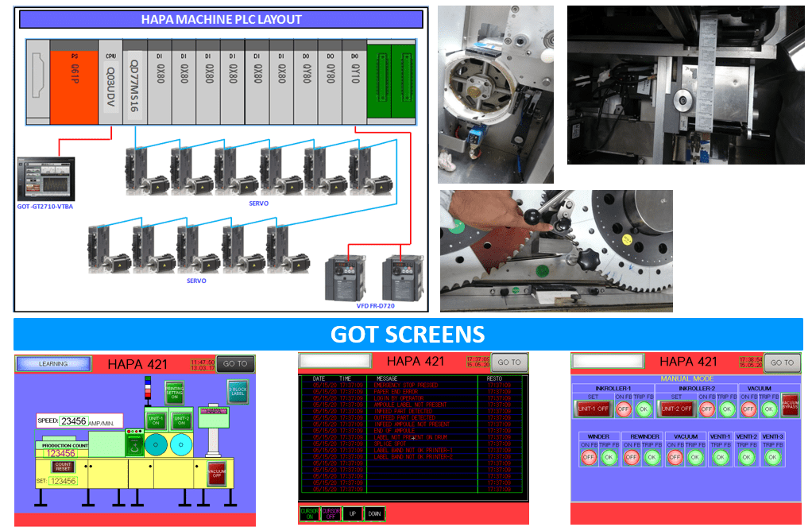The height and width of the screenshot is (527, 812).
Task: Select the LABEL NOT PRESENT ON DRUM row
Action: click(413, 437)
